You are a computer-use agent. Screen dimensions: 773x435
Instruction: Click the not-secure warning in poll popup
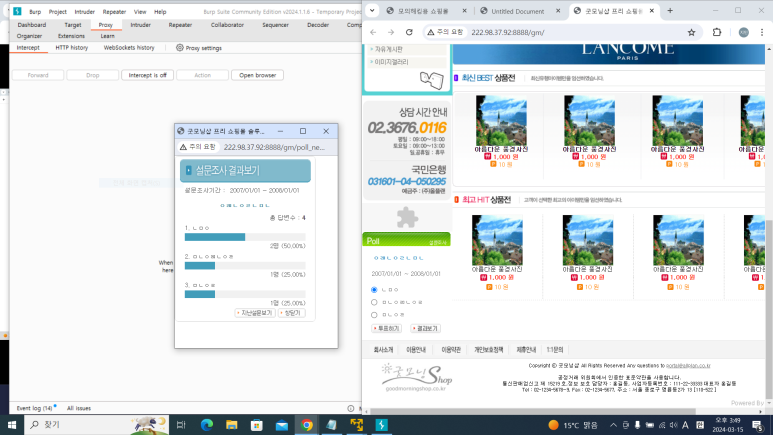click(x=198, y=147)
